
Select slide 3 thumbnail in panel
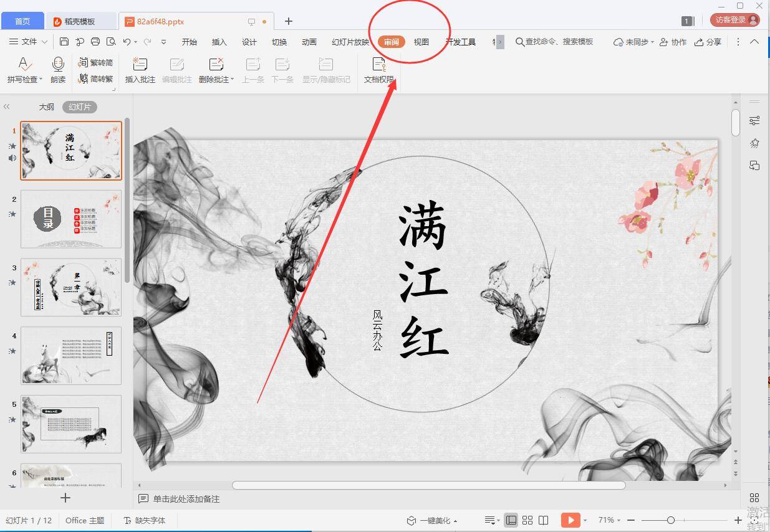tap(70, 287)
